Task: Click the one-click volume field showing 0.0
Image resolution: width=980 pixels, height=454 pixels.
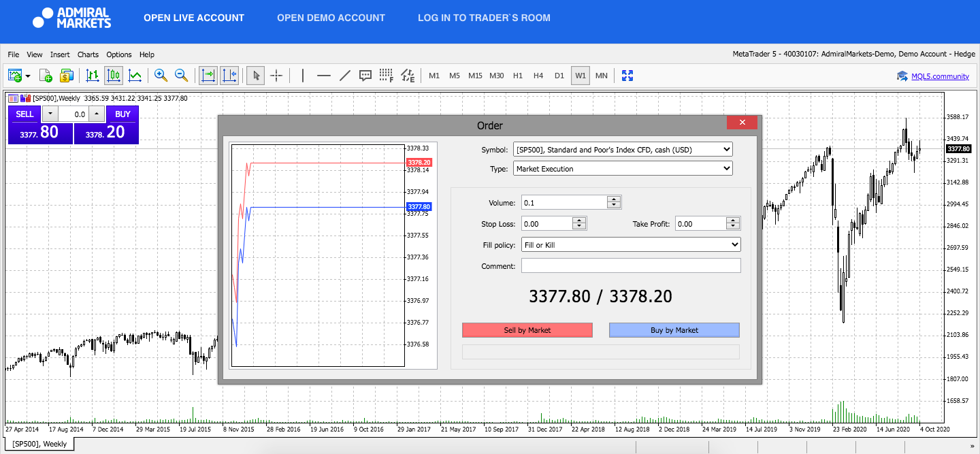Action: [73, 114]
